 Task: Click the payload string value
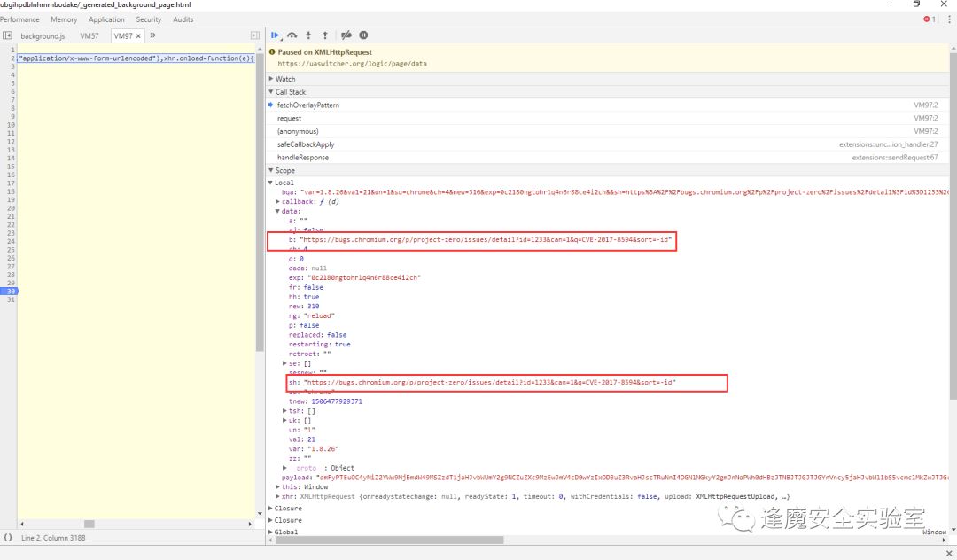pyautogui.click(x=633, y=478)
